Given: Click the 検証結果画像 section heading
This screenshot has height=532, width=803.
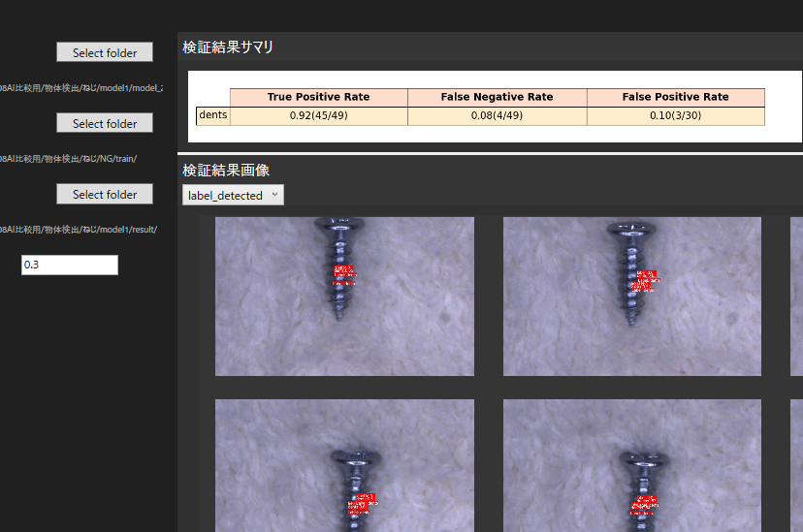Looking at the screenshot, I should (226, 170).
